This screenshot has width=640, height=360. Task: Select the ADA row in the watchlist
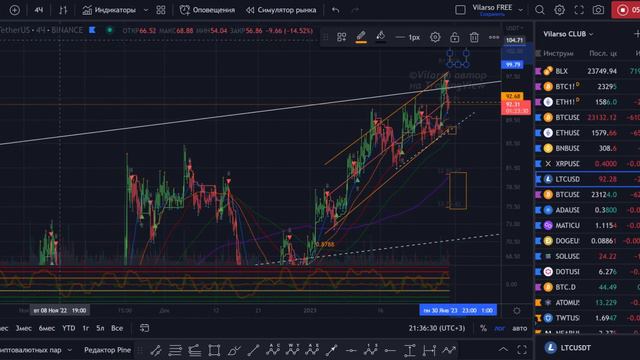coord(587,210)
